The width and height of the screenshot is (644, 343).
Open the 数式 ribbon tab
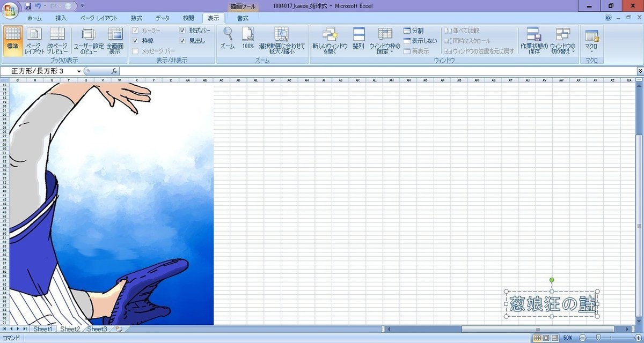coord(136,18)
